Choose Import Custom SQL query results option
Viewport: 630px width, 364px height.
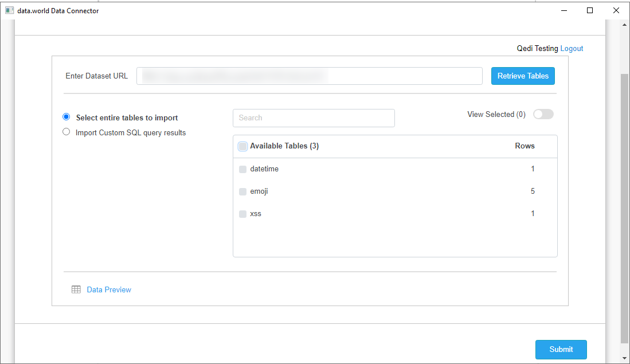coord(66,132)
